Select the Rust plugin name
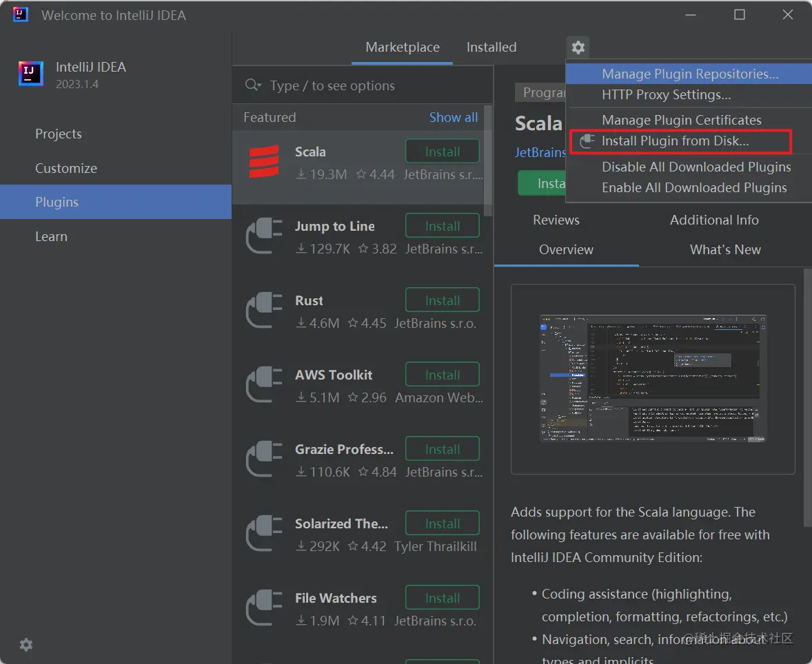The image size is (812, 664). pos(309,301)
